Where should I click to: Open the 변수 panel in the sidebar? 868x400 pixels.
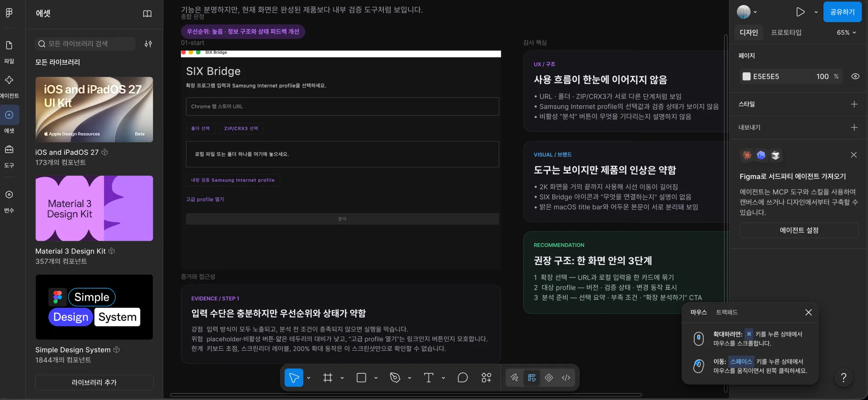[9, 200]
